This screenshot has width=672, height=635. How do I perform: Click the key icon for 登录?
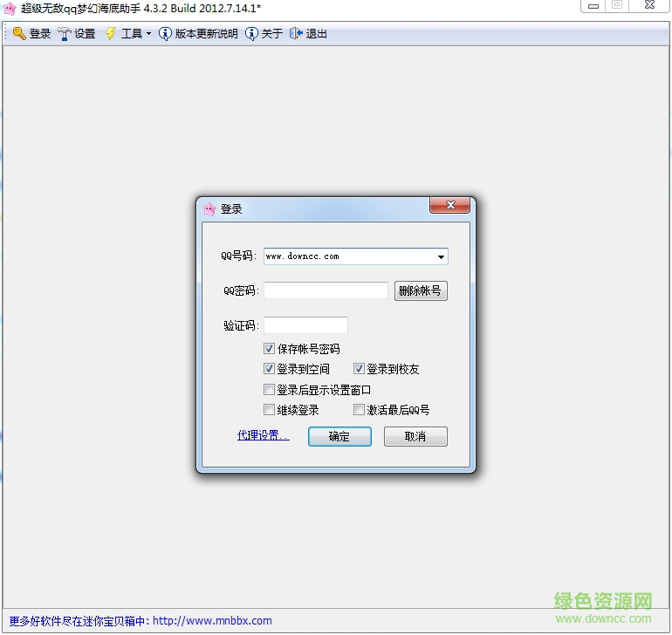(x=19, y=34)
